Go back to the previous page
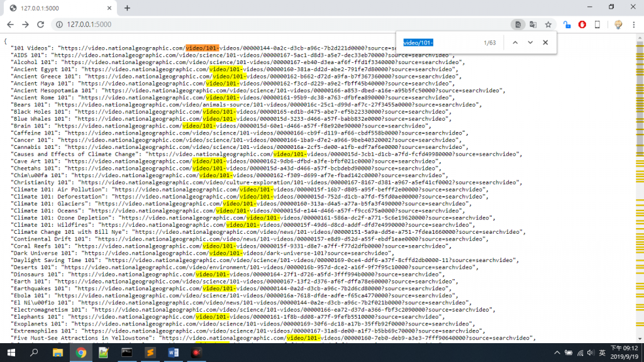 (10, 25)
